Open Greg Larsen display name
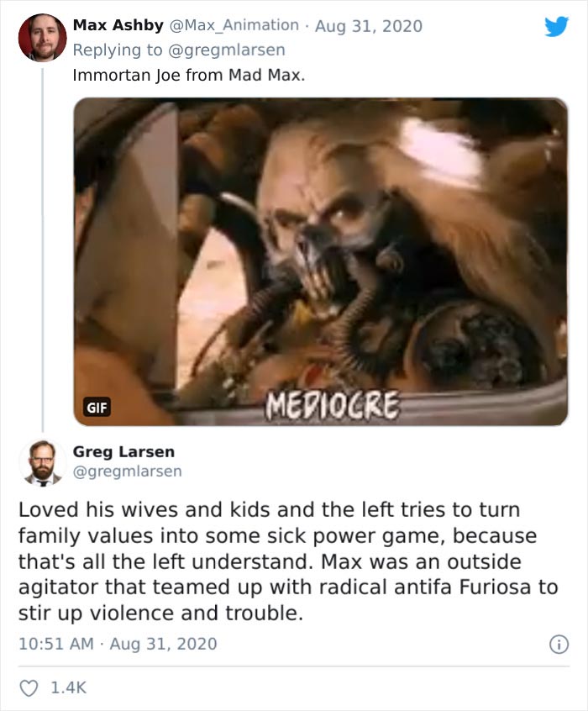This screenshot has width=588, height=711. [123, 451]
